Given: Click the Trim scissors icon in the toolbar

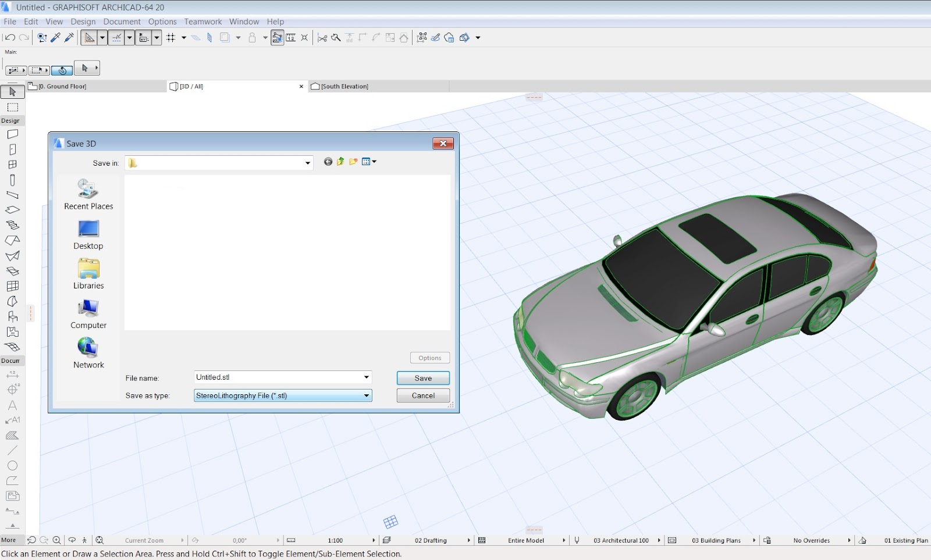Looking at the screenshot, I should click(323, 37).
